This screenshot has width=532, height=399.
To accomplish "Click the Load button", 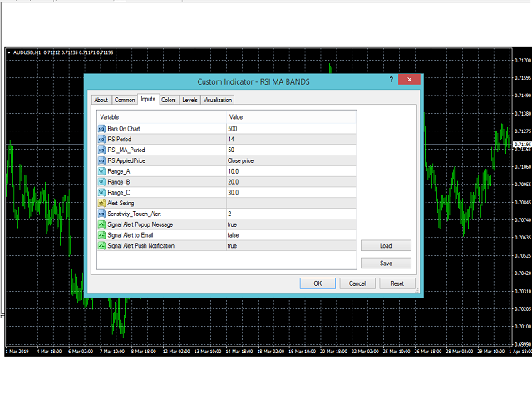I will (x=386, y=246).
